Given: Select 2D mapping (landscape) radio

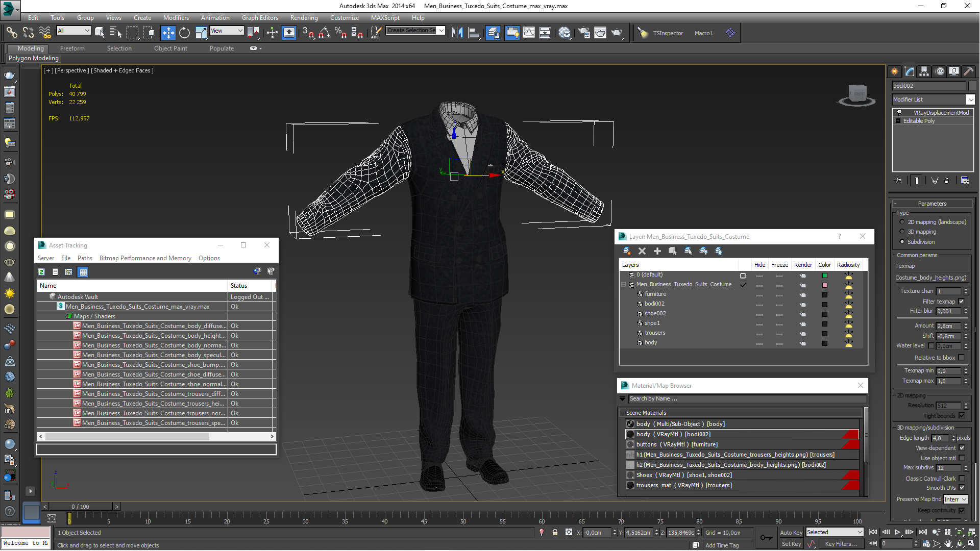Looking at the screenshot, I should [902, 222].
